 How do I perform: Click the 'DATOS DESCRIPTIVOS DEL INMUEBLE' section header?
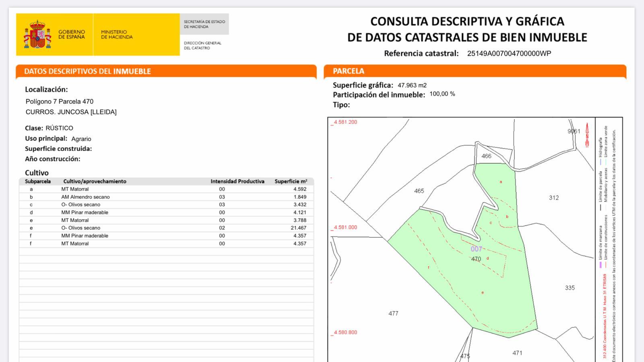click(87, 71)
